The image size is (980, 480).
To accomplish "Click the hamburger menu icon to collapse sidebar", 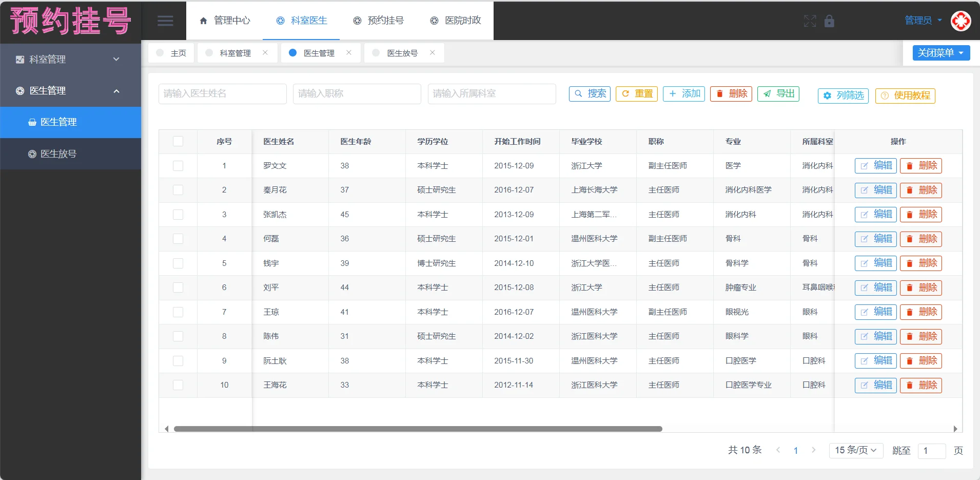I will [165, 21].
